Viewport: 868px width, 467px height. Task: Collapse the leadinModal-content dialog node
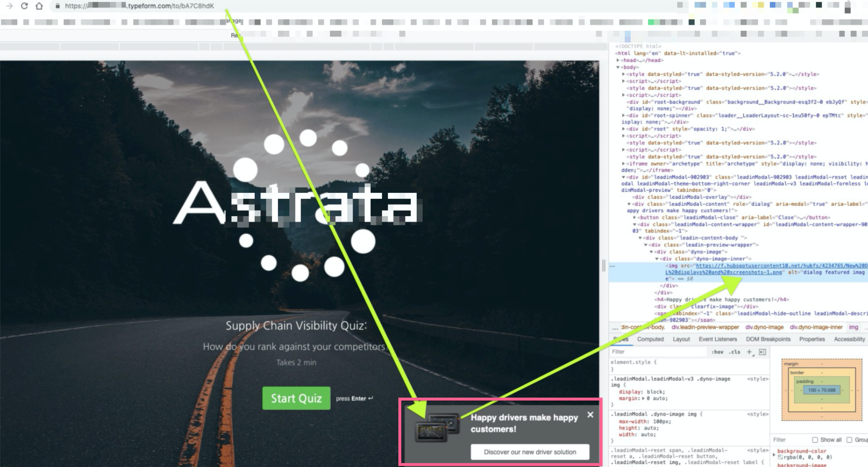click(x=629, y=204)
